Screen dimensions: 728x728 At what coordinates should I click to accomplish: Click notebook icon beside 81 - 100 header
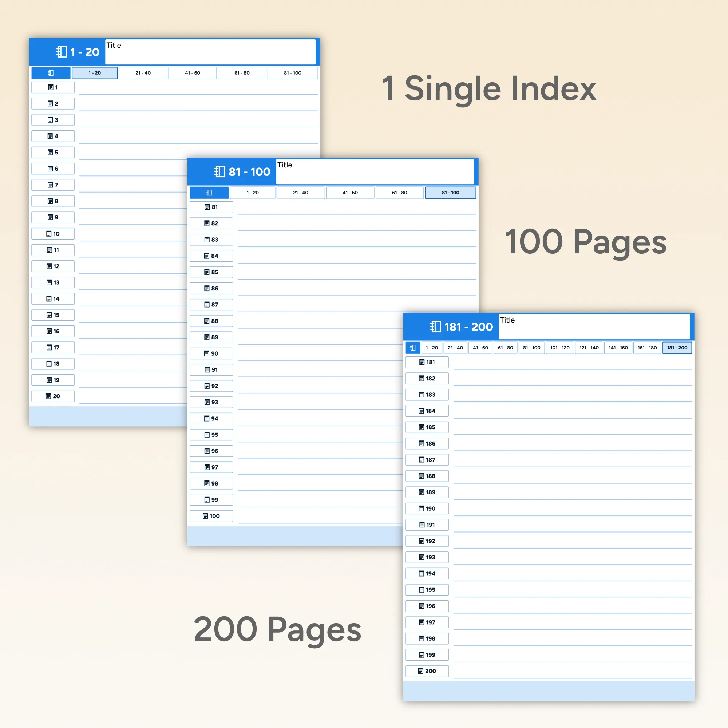point(220,171)
